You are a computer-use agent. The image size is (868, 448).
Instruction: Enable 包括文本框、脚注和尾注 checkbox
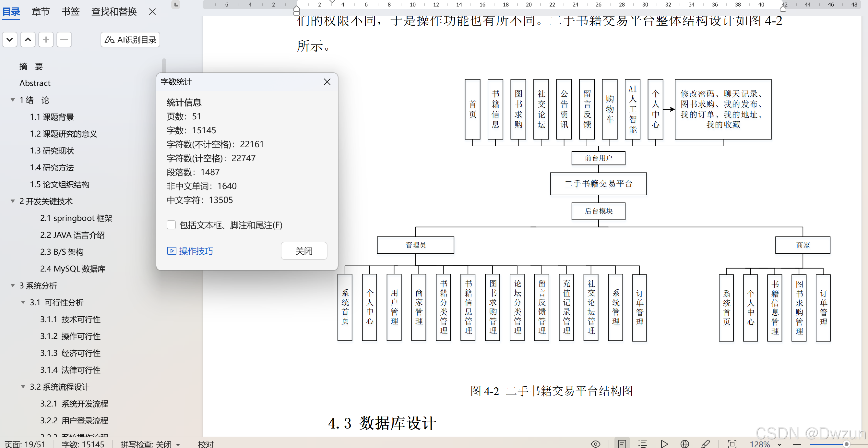(x=171, y=225)
